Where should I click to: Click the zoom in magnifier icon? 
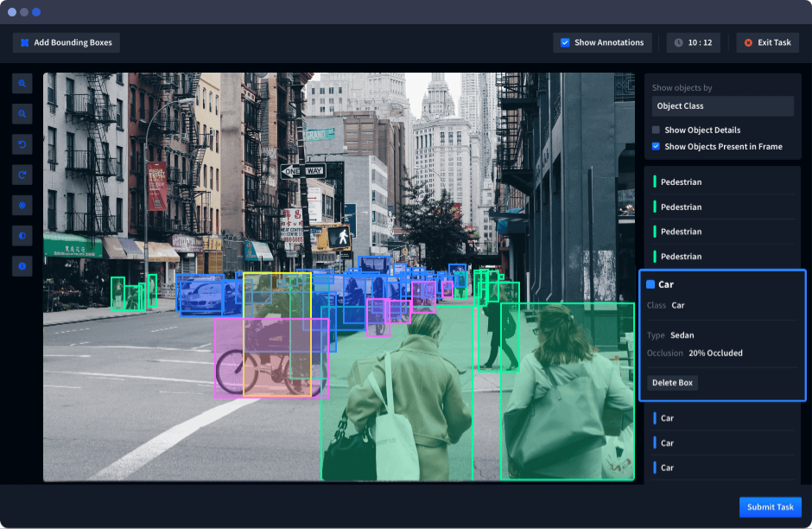tap(22, 83)
